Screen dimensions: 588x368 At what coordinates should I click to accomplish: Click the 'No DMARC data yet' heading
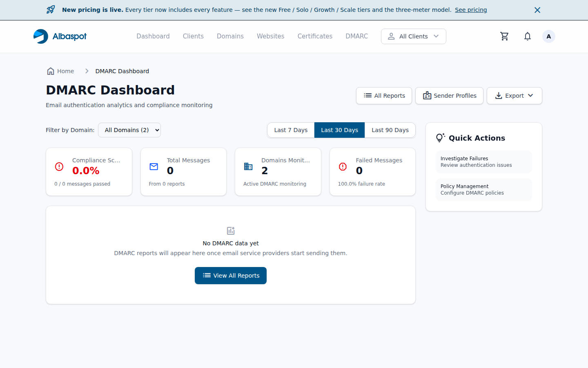231,243
